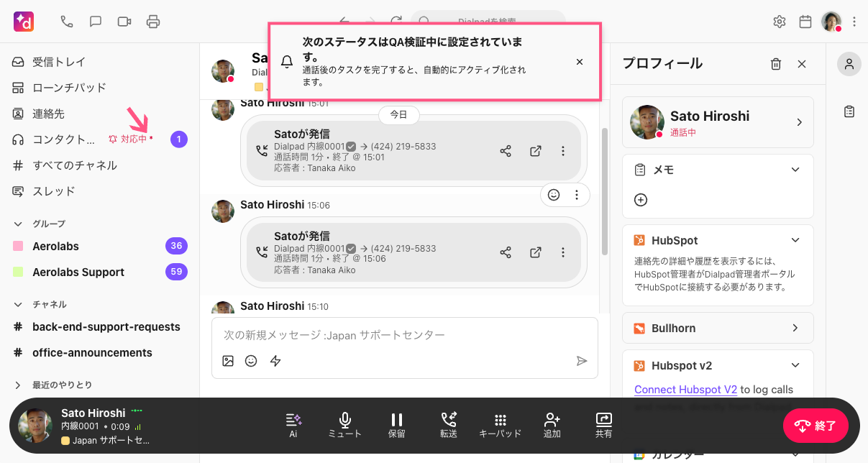This screenshot has width=868, height=463.
Task: Share screen from call bar
Action: click(604, 426)
